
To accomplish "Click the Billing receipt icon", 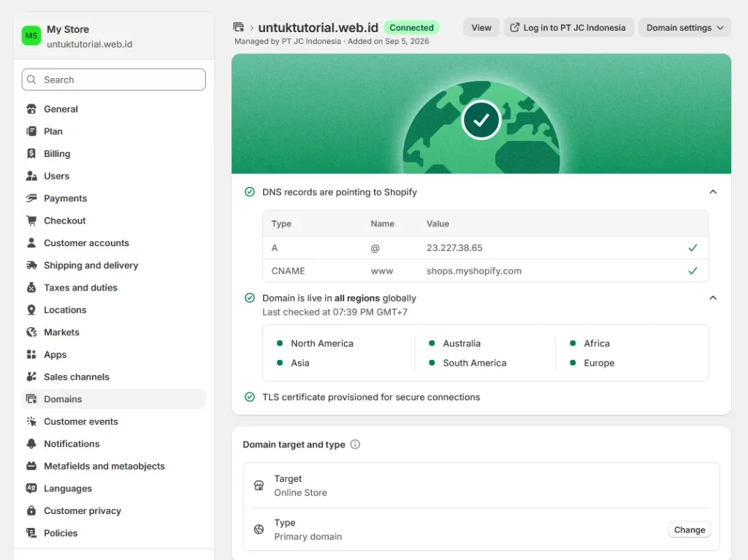I will [x=31, y=153].
